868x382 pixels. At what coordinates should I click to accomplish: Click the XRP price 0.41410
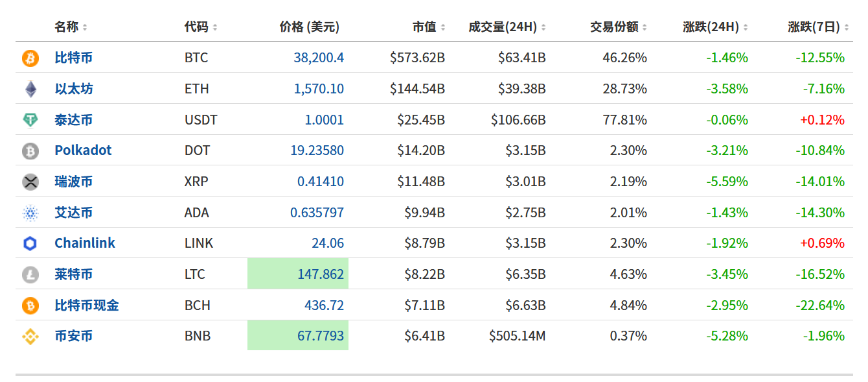coord(321,182)
